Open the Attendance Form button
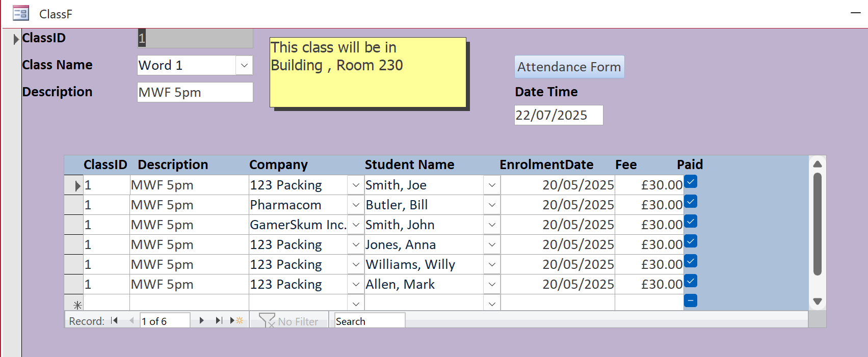The image size is (868, 357). (x=569, y=67)
